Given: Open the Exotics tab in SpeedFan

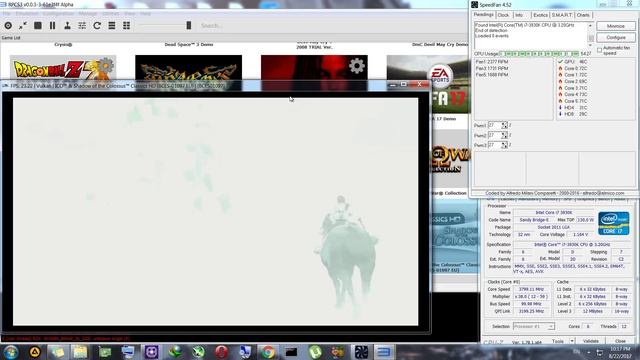Looking at the screenshot, I should 540,15.
